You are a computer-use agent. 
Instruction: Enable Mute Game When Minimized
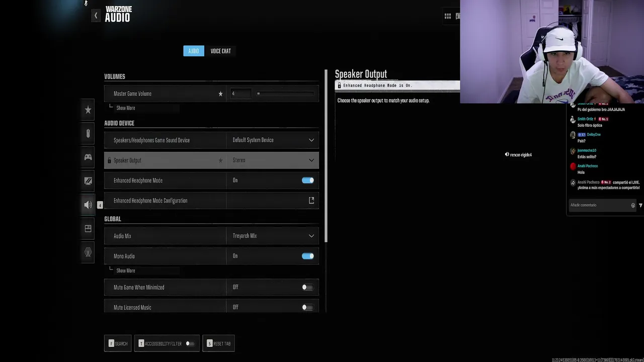(x=307, y=287)
